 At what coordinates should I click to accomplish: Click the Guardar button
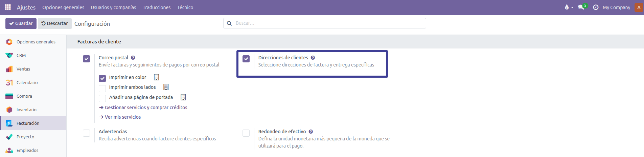(21, 23)
